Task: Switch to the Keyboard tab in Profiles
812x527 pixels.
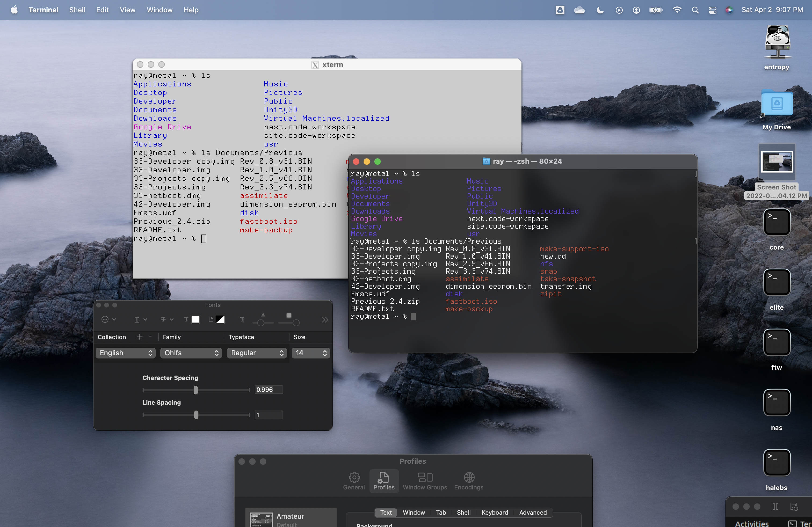Action: pos(494,512)
